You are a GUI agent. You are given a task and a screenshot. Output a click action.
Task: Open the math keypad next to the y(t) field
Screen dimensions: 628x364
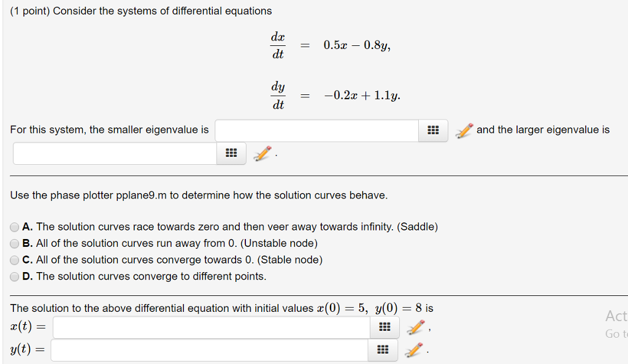point(382,349)
